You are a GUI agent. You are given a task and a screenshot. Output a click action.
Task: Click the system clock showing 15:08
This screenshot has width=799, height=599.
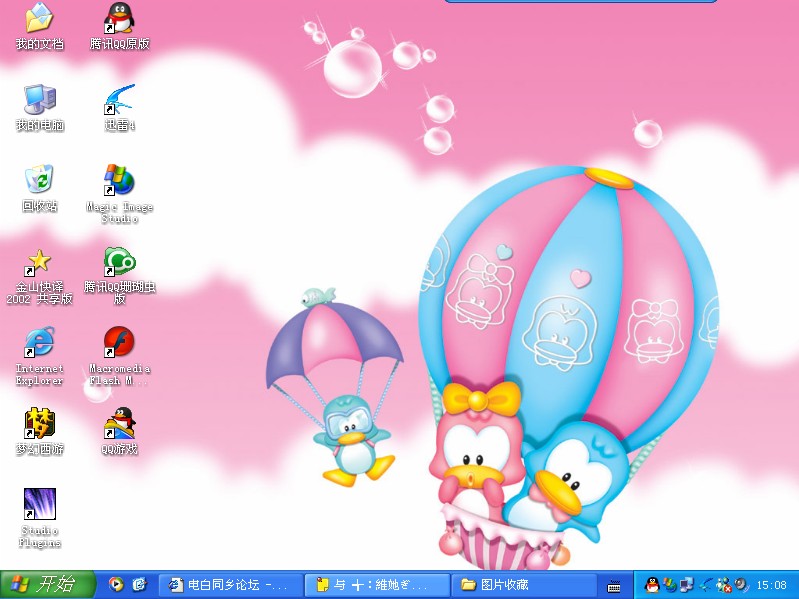pos(771,585)
